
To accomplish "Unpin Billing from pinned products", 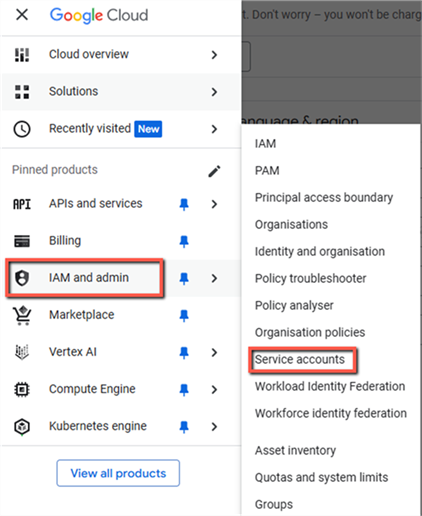I will pos(184,241).
